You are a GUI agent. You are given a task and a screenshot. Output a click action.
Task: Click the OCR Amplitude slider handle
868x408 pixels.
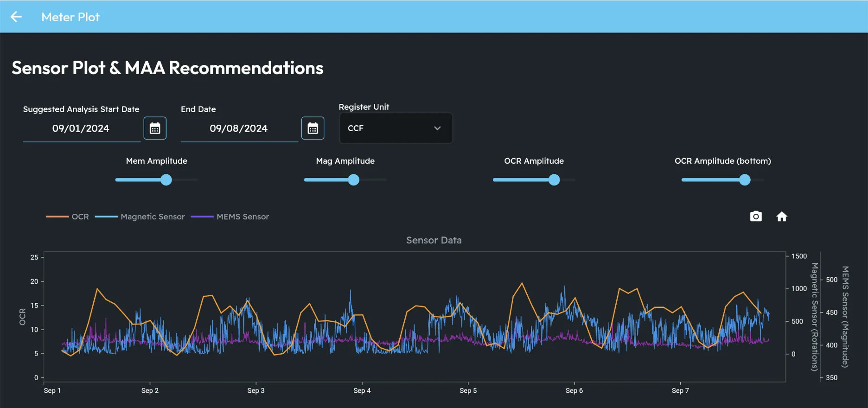(554, 180)
